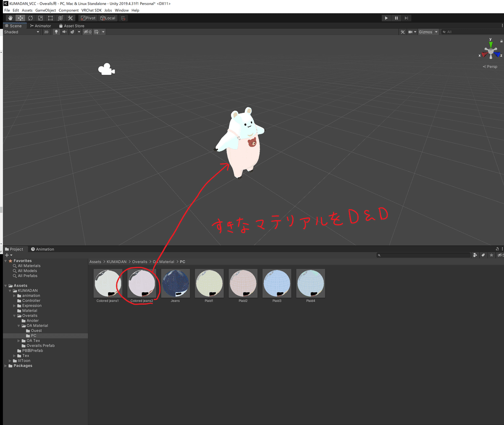This screenshot has width=504, height=425.
Task: Select the Plaid3 material thumbnail
Action: (x=276, y=283)
